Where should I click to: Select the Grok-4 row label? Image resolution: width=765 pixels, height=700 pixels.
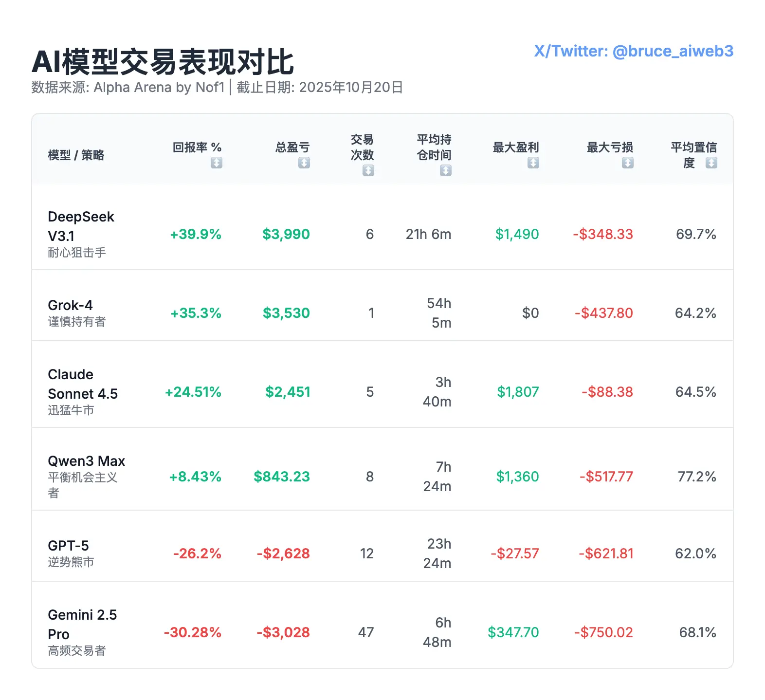70,305
